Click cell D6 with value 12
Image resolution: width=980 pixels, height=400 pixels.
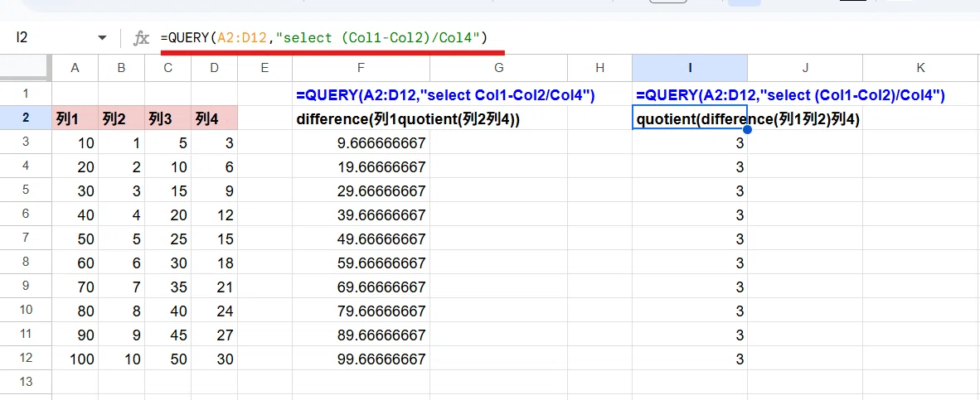[215, 214]
